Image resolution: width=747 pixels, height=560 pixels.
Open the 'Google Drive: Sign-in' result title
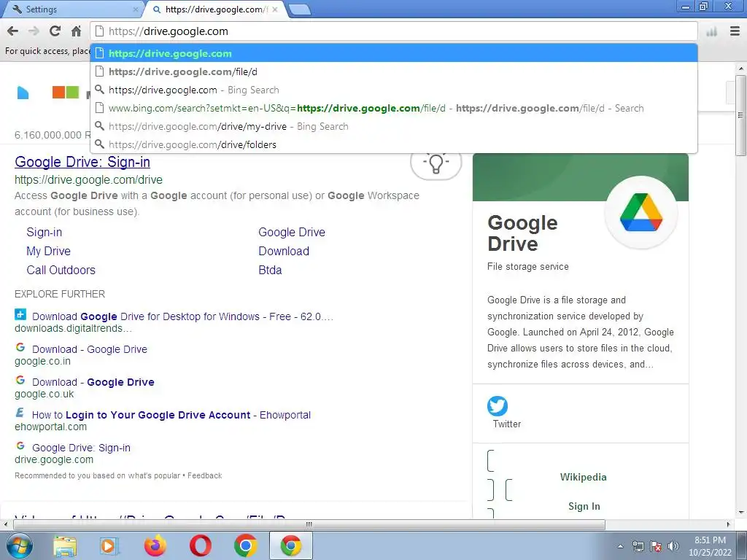(82, 162)
